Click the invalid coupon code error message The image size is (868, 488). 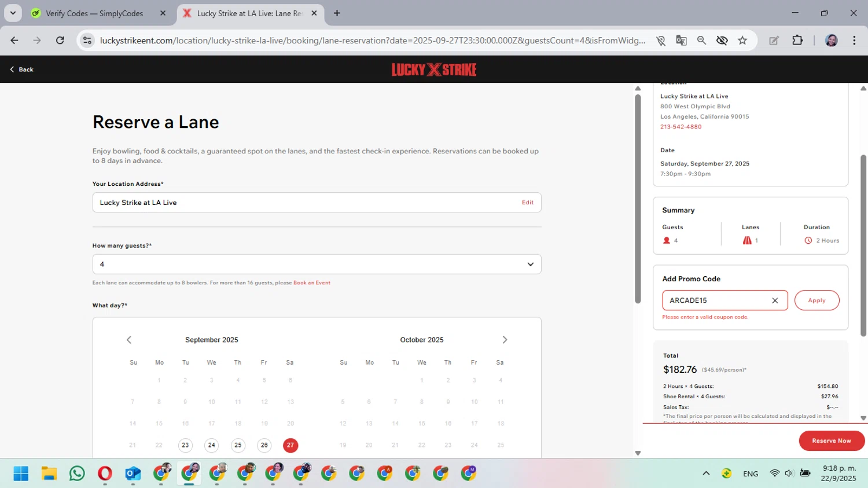pyautogui.click(x=705, y=317)
